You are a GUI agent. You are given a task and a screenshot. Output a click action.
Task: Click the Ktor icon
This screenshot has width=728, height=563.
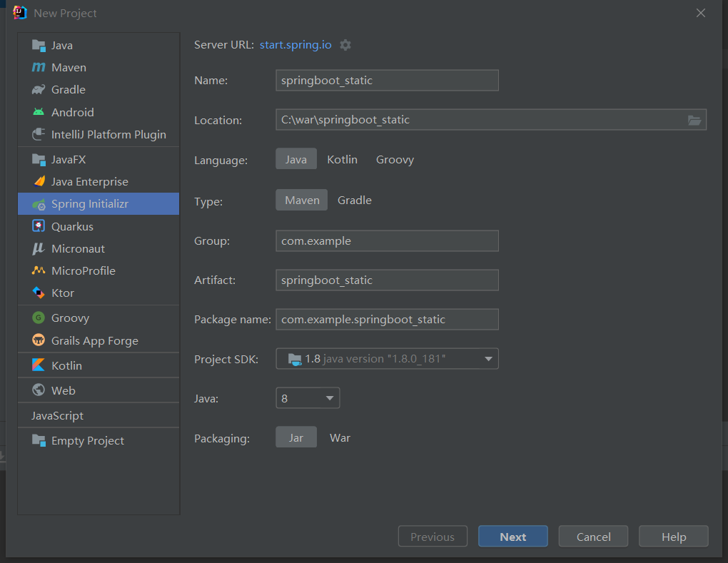click(x=39, y=293)
